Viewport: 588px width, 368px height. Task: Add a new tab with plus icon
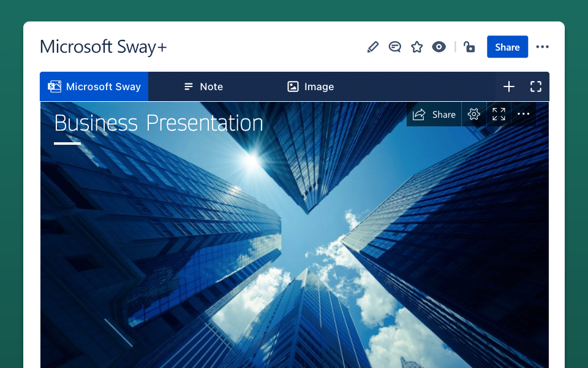pyautogui.click(x=509, y=86)
